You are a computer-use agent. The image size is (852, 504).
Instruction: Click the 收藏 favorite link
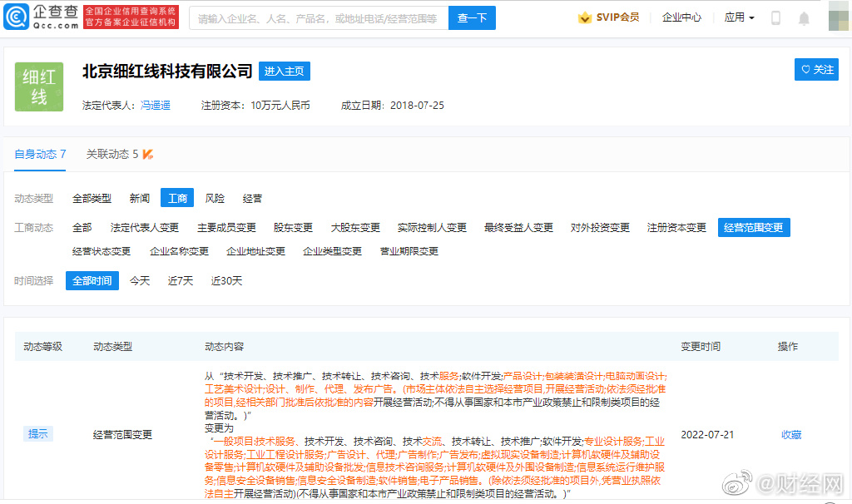(791, 433)
